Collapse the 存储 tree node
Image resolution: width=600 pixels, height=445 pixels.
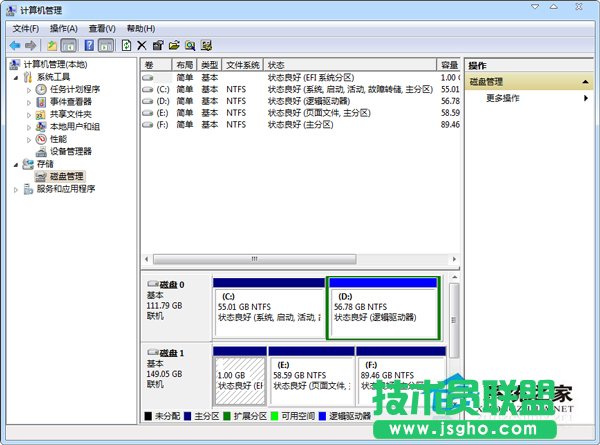pyautogui.click(x=16, y=165)
